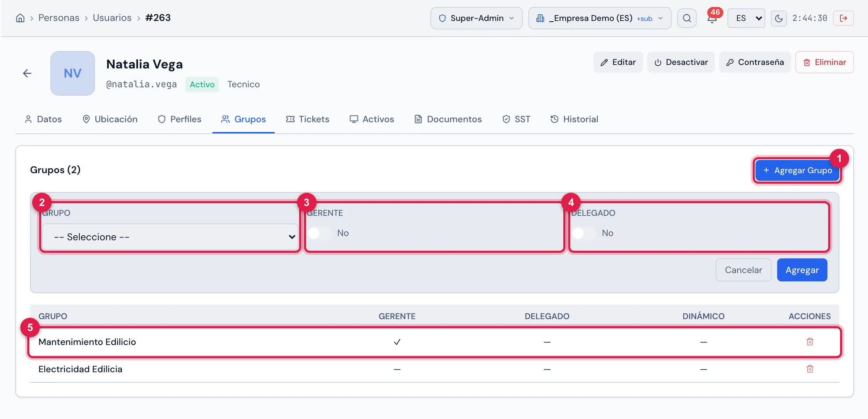
Task: Open the Usuarios breadcrumb link
Action: (x=112, y=18)
